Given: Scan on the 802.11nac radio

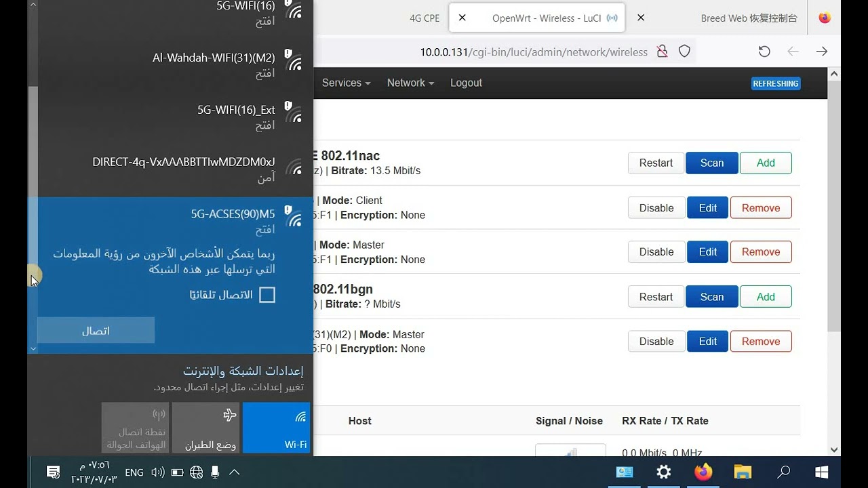Looking at the screenshot, I should [x=712, y=163].
